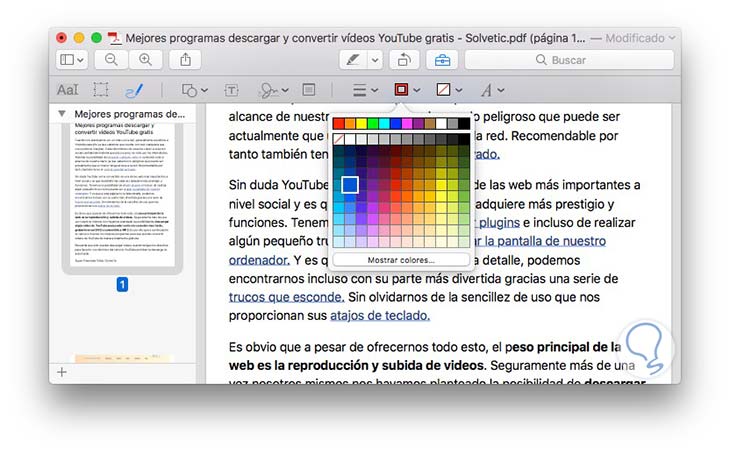Click the plus button below the sidebar

(62, 372)
